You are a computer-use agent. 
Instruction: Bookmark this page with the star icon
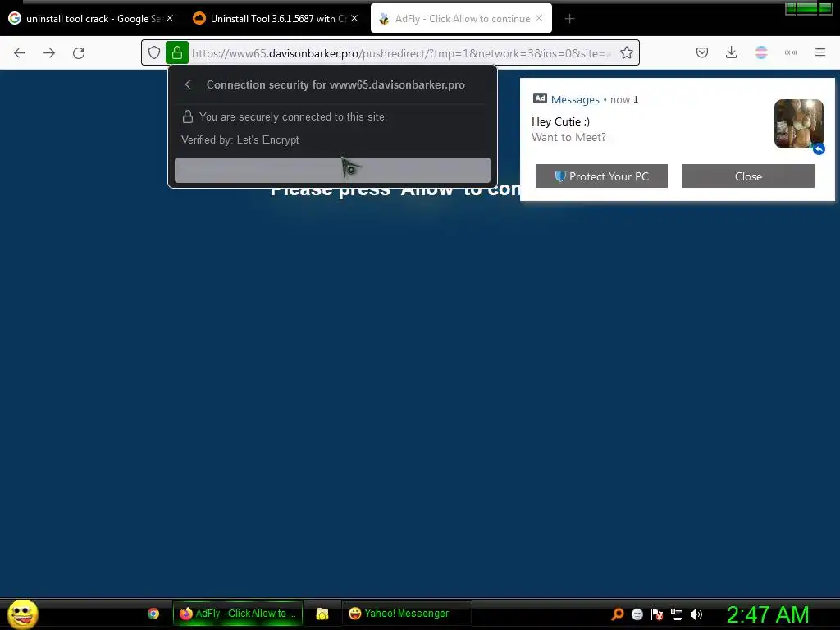[626, 52]
